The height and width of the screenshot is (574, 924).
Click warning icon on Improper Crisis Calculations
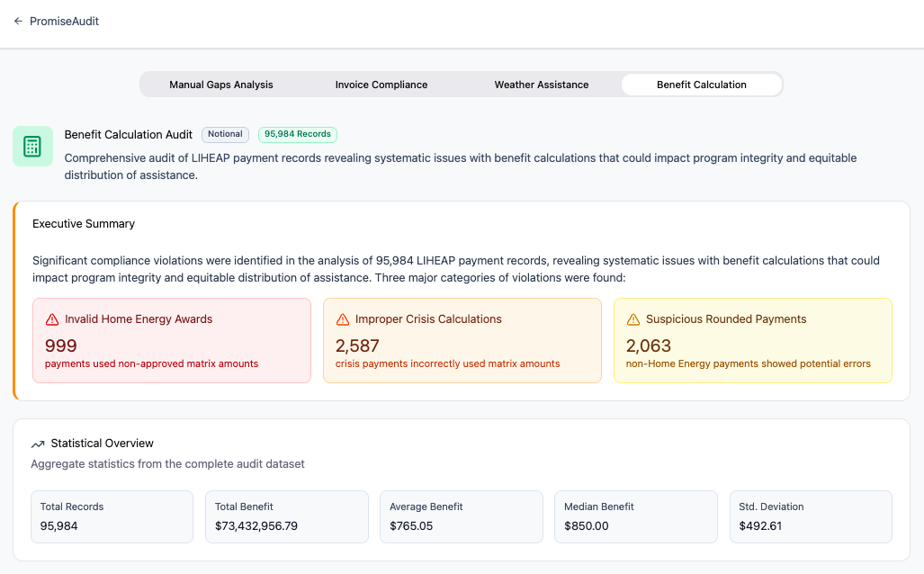click(342, 319)
